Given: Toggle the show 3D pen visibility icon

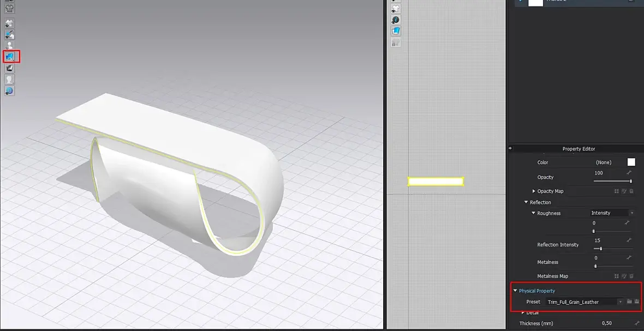Looking at the screenshot, I should click(9, 34).
